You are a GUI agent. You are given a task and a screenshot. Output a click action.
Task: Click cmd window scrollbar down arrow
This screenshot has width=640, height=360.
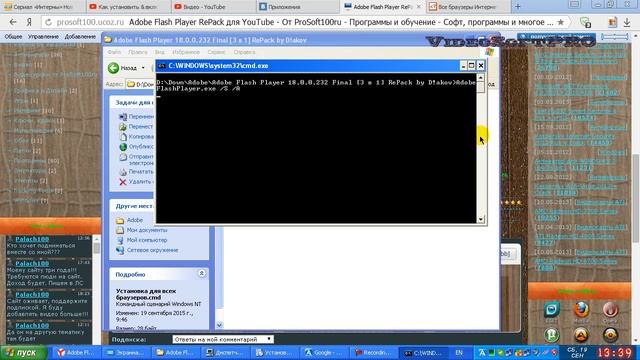pyautogui.click(x=480, y=219)
